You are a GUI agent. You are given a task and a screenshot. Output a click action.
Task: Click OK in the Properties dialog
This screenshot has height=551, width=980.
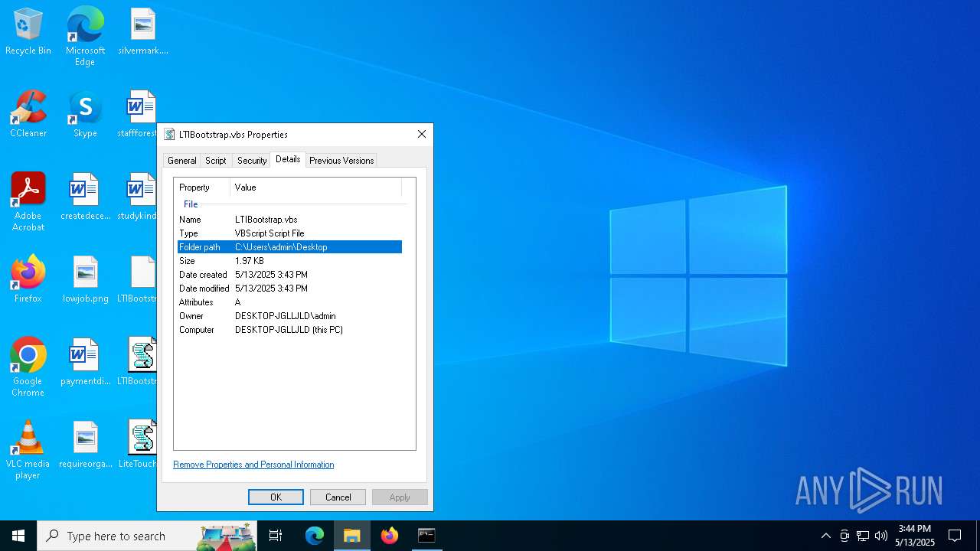point(276,497)
